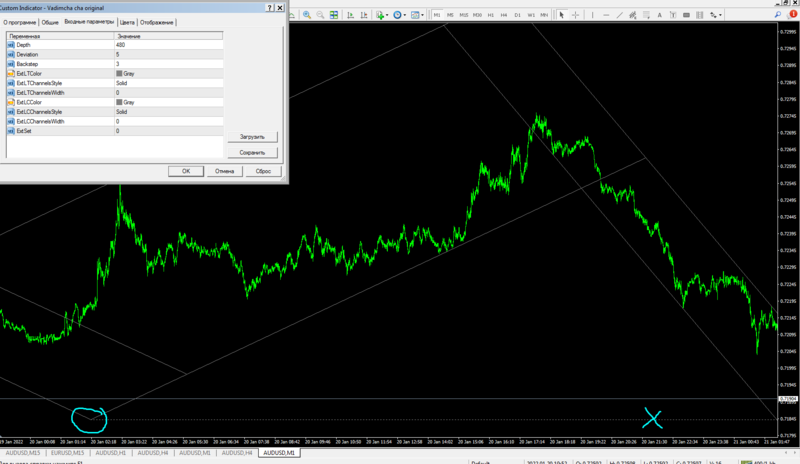Image resolution: width=800 pixels, height=464 pixels.
Task: Open the Отображение tab
Action: pyautogui.click(x=157, y=22)
